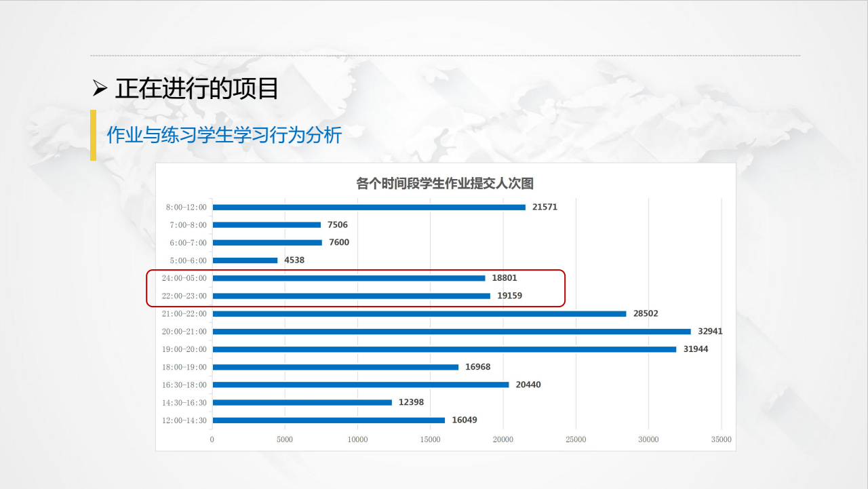Click the x-axis value 10000
Viewport: 868px width, 489px height.
[x=357, y=439]
